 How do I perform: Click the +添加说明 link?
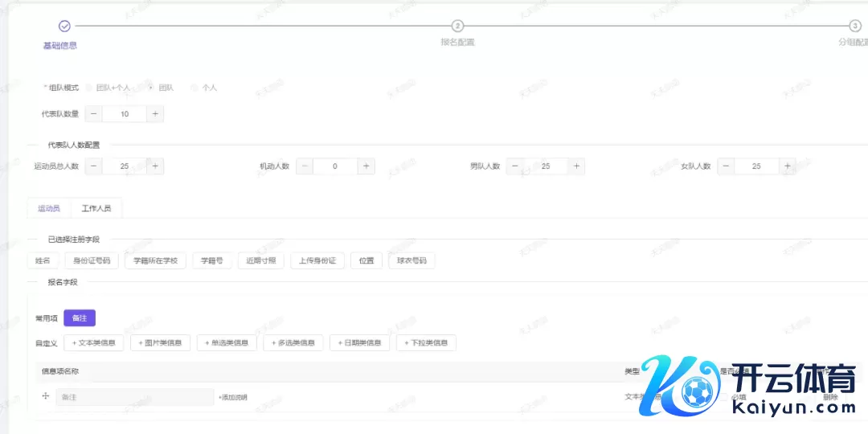click(x=232, y=397)
